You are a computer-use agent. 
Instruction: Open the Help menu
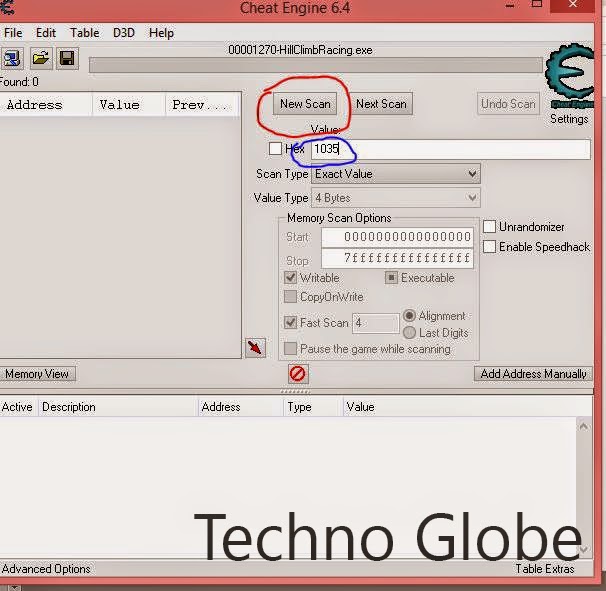(x=161, y=33)
